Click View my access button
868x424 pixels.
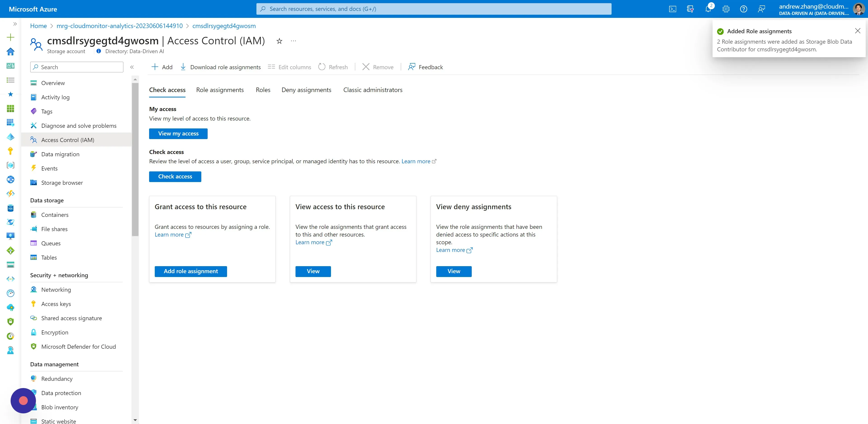[x=178, y=134]
